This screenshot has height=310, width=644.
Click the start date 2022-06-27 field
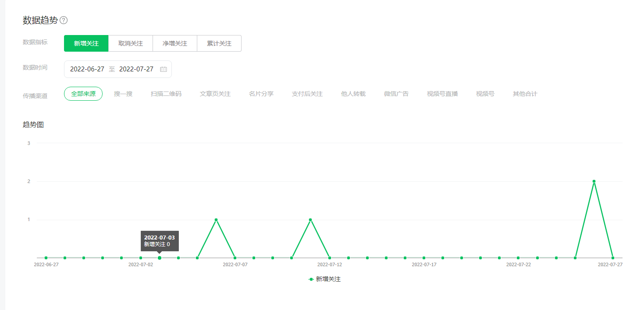(87, 69)
